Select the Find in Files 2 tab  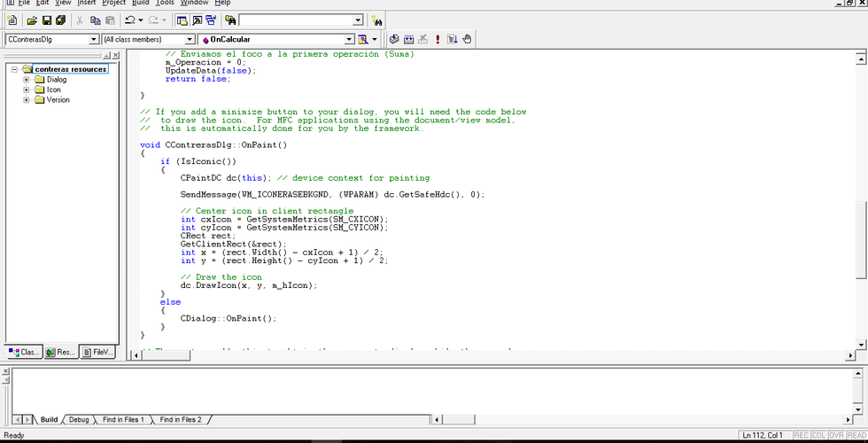coord(181,420)
